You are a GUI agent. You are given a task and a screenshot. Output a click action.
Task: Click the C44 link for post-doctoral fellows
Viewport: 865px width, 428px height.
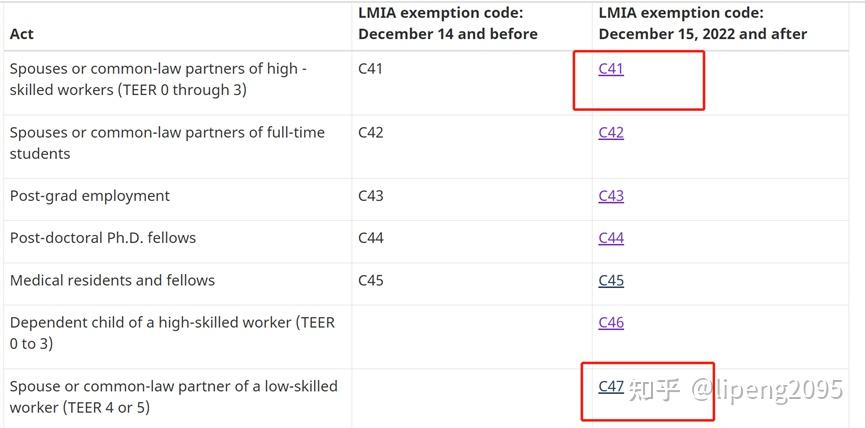click(611, 238)
